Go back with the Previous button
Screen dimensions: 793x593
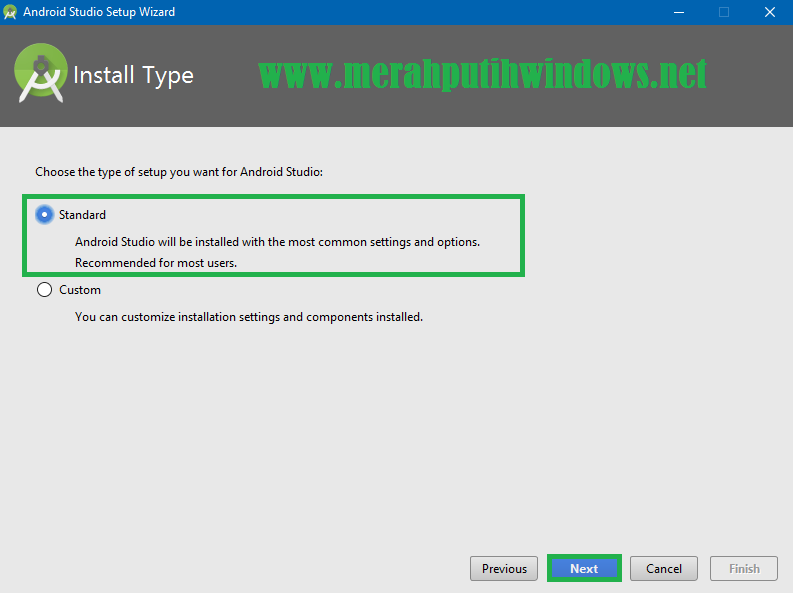point(504,569)
